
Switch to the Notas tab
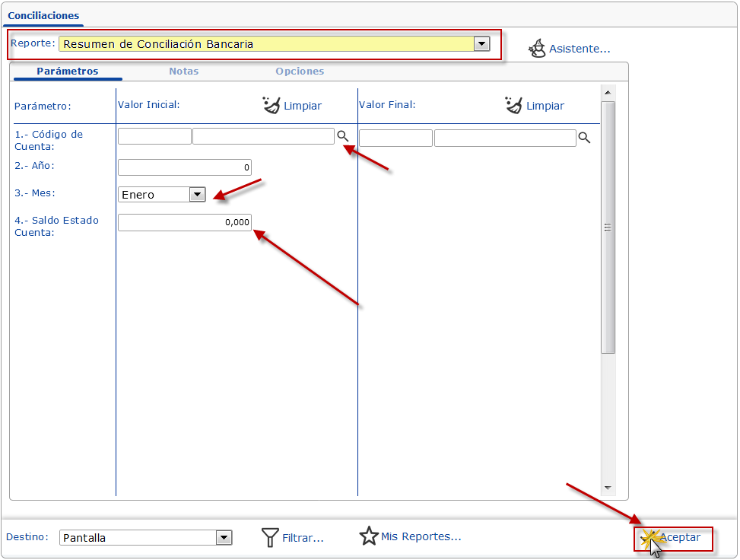pyautogui.click(x=183, y=72)
